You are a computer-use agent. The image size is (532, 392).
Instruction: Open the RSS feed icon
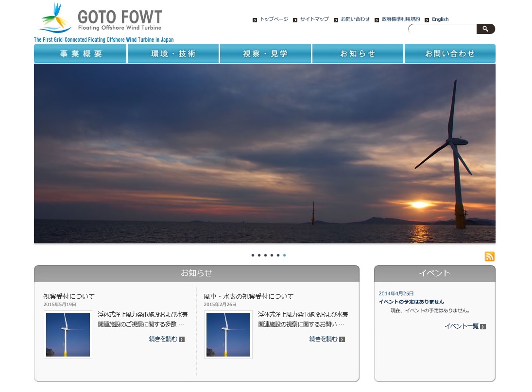[x=490, y=256]
